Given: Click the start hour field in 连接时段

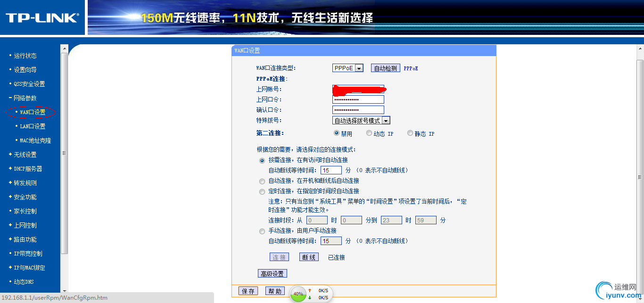Looking at the screenshot, I should pos(317,220).
